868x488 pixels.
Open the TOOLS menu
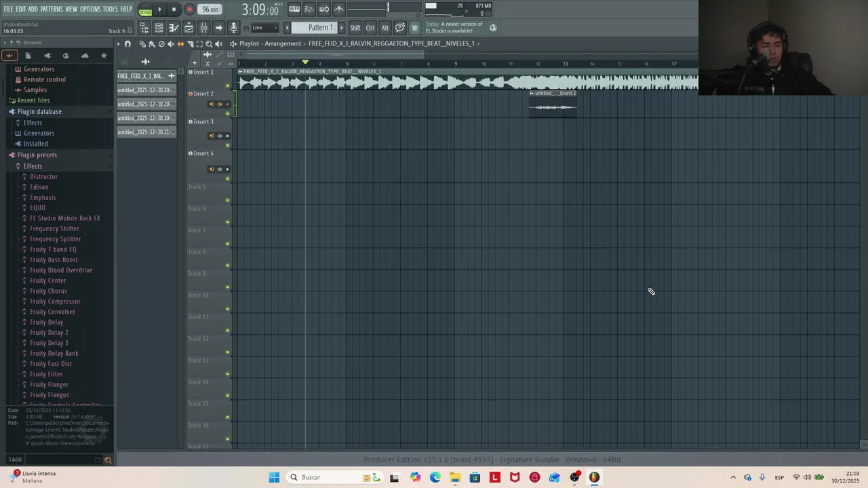pyautogui.click(x=110, y=9)
